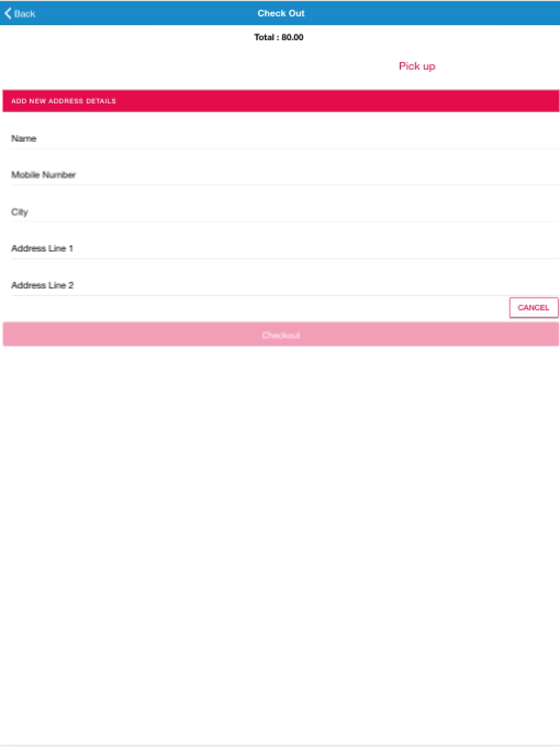This screenshot has height=747, width=560.
Task: Click the 80.00 amount value
Action: click(292, 37)
